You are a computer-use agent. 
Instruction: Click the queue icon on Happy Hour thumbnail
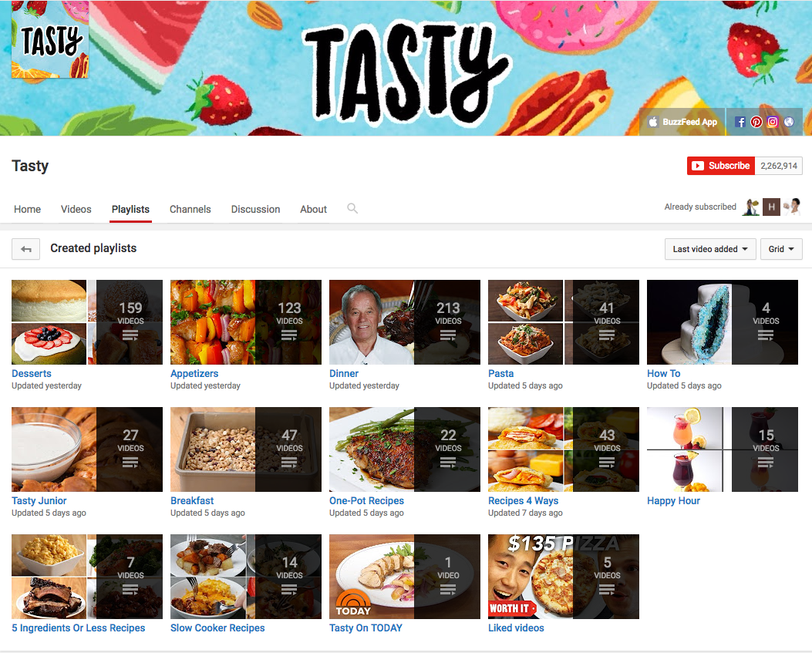point(765,462)
